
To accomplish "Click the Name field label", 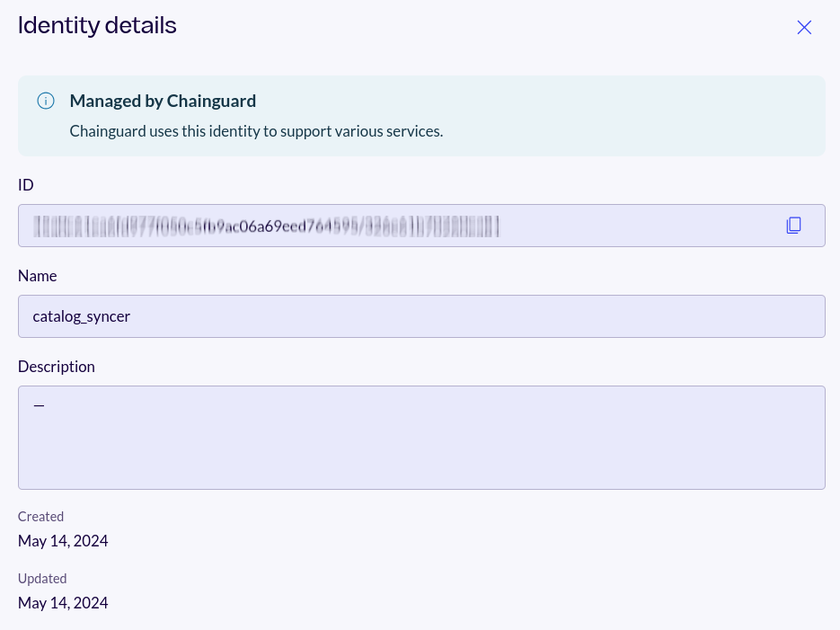I will coord(37,276).
